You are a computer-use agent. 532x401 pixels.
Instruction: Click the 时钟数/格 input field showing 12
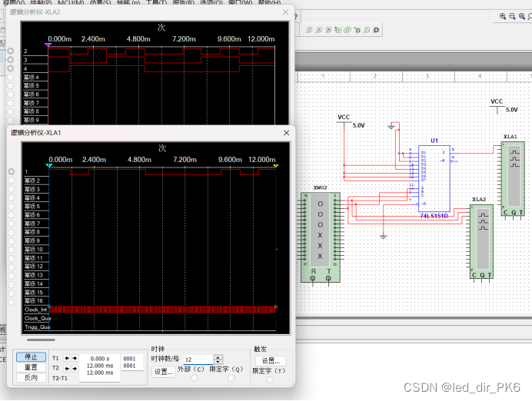click(198, 360)
